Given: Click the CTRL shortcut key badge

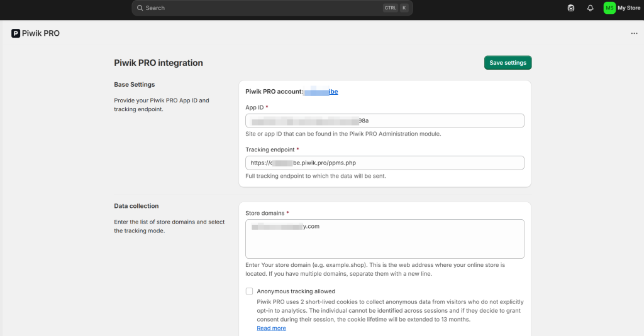Looking at the screenshot, I should coord(390,8).
